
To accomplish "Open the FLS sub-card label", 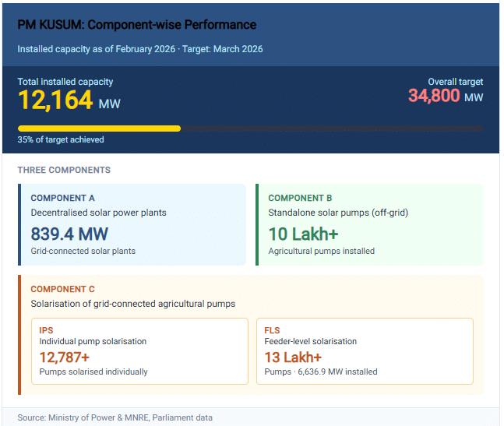I will (x=272, y=330).
